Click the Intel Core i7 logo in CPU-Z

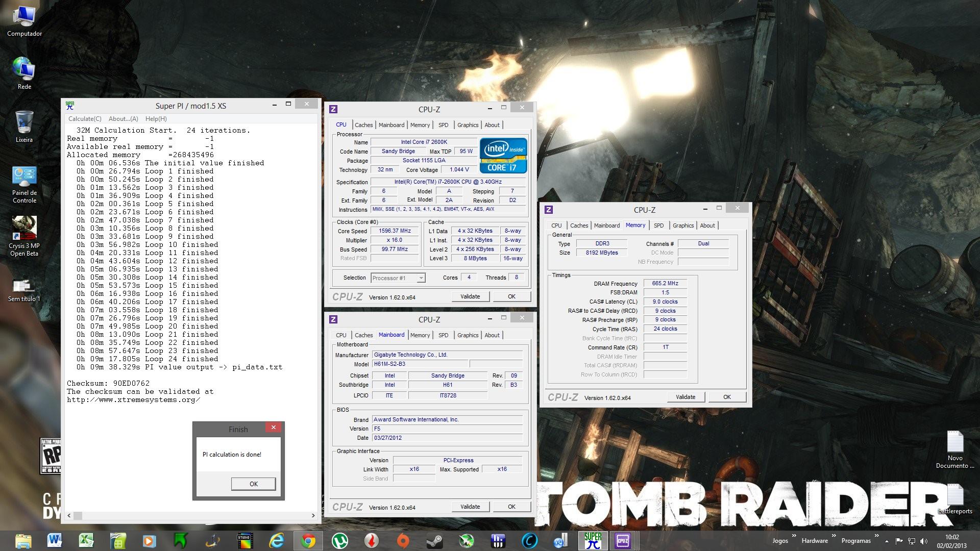pyautogui.click(x=503, y=156)
